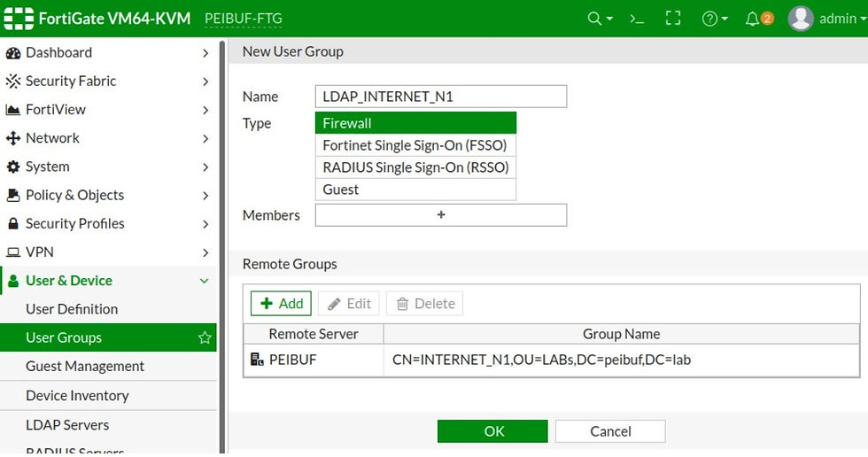Select Firewall group type
868x457 pixels.
tap(415, 123)
